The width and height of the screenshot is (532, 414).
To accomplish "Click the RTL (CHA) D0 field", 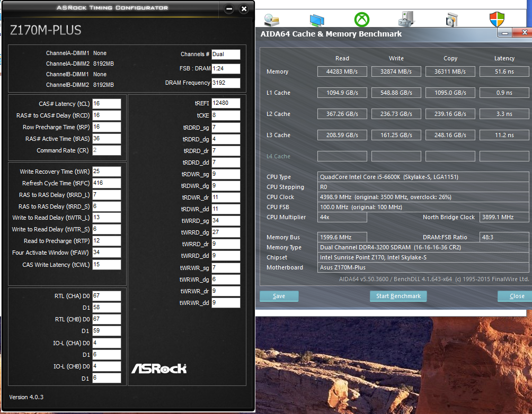I will [x=107, y=295].
